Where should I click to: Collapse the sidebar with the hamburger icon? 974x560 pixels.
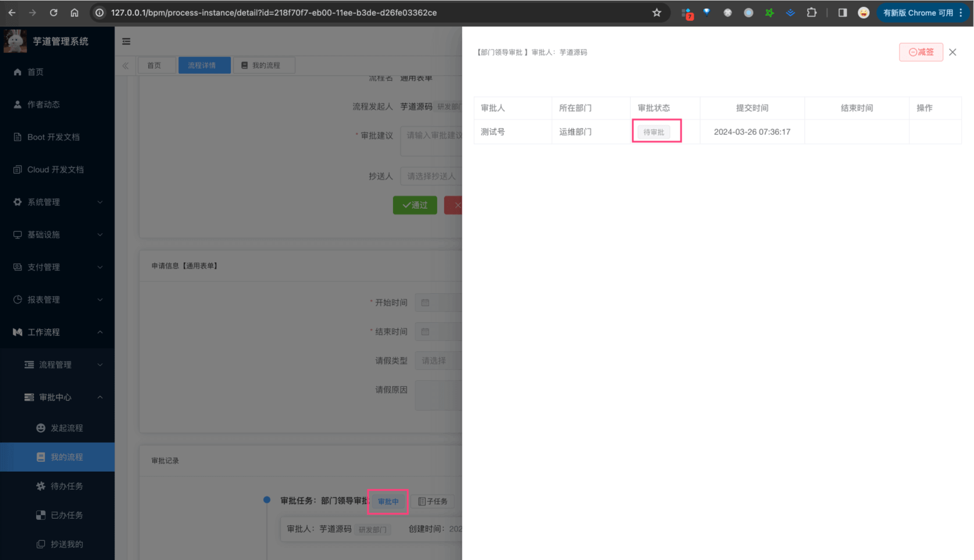126,41
